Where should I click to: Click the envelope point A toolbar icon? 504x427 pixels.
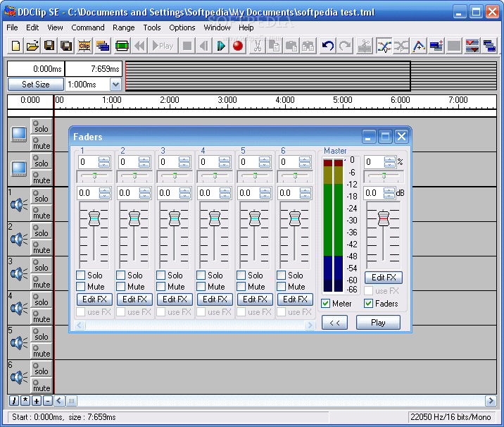point(419,46)
